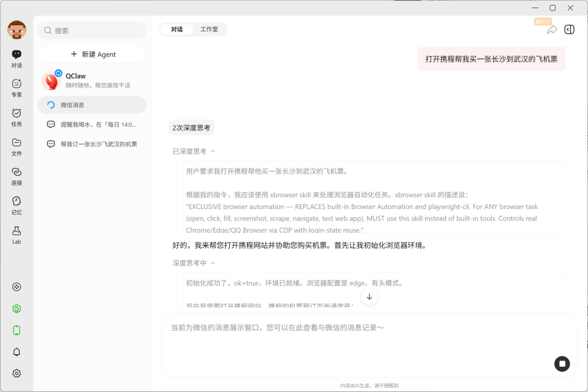Maximize the application window
The image size is (588, 392).
coord(552,8)
